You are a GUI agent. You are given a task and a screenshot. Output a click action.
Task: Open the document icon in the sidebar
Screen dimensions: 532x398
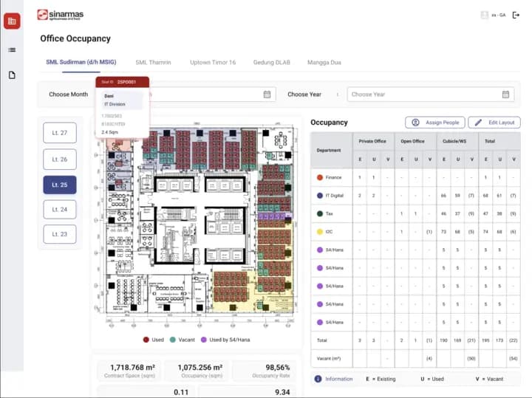[x=12, y=75]
